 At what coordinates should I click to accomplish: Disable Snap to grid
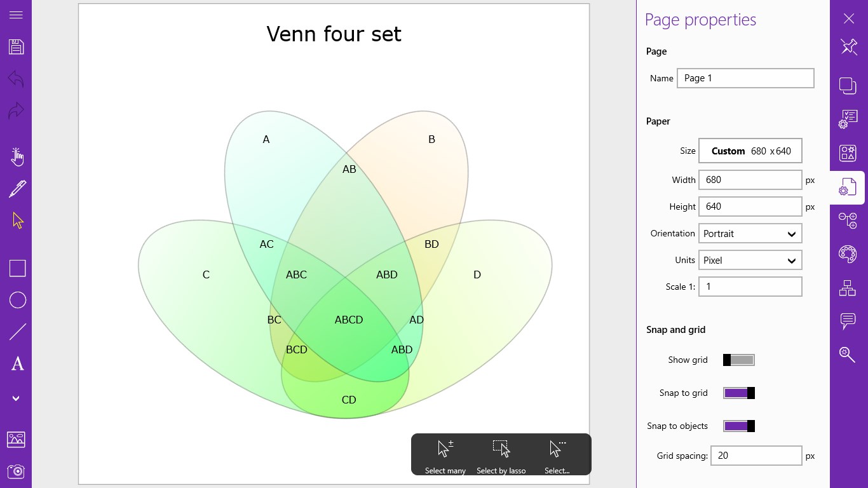(739, 393)
